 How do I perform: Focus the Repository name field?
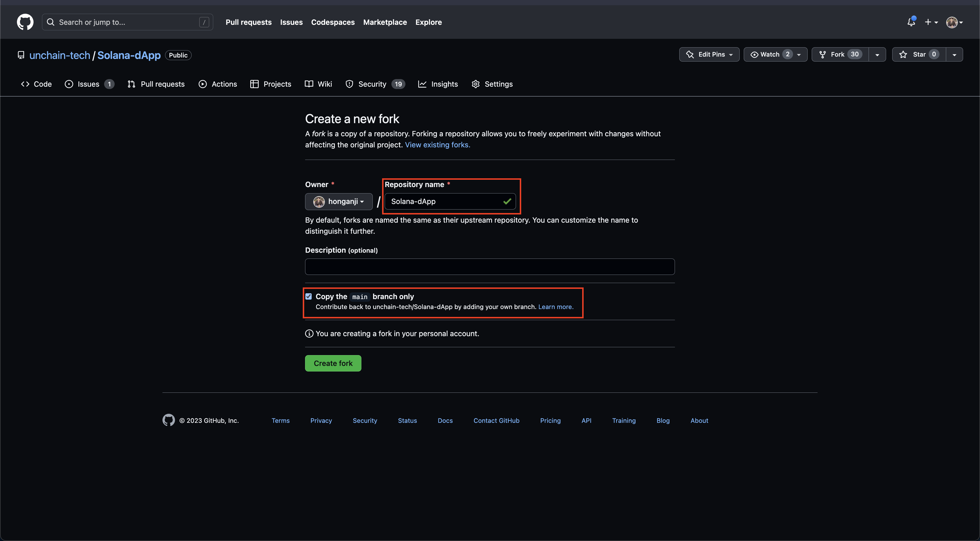[450, 201]
